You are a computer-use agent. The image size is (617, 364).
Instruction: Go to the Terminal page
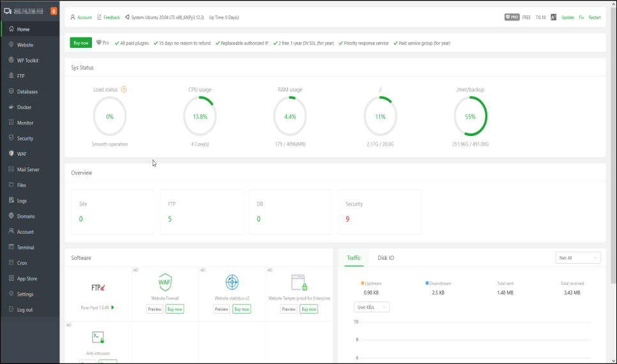[26, 247]
